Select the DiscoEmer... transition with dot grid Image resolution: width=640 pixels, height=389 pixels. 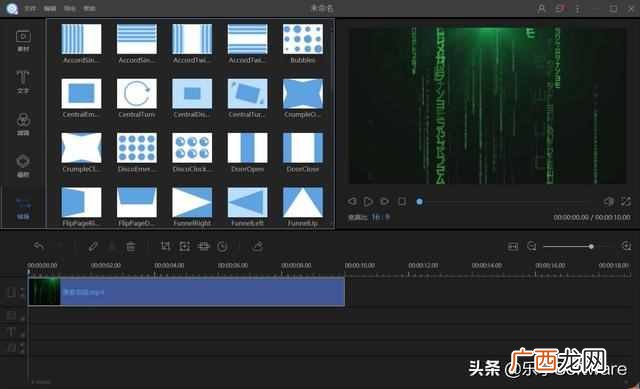click(x=137, y=148)
